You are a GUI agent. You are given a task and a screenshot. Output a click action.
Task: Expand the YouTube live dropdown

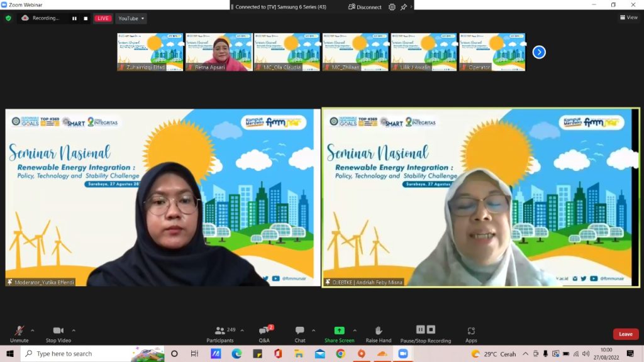[131, 18]
